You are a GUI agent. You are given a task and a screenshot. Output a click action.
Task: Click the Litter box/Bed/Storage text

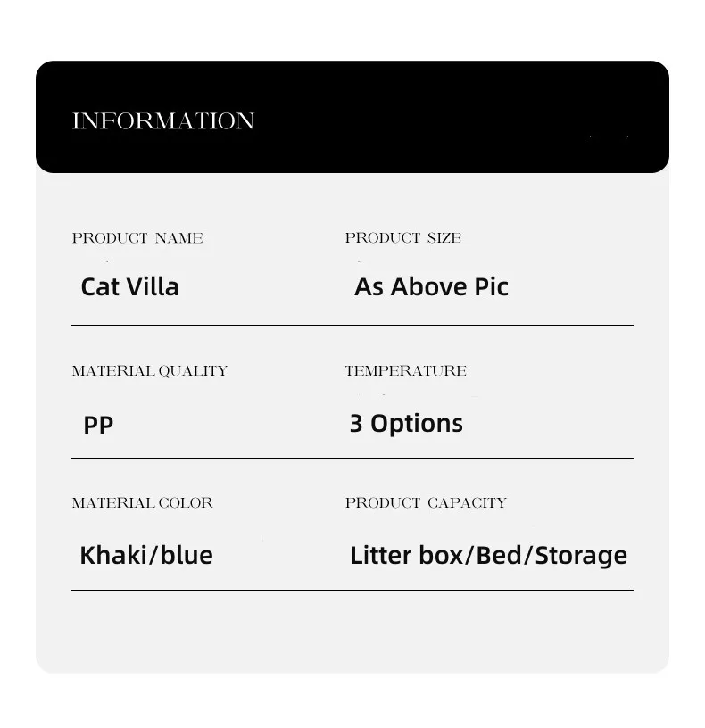coord(488,556)
